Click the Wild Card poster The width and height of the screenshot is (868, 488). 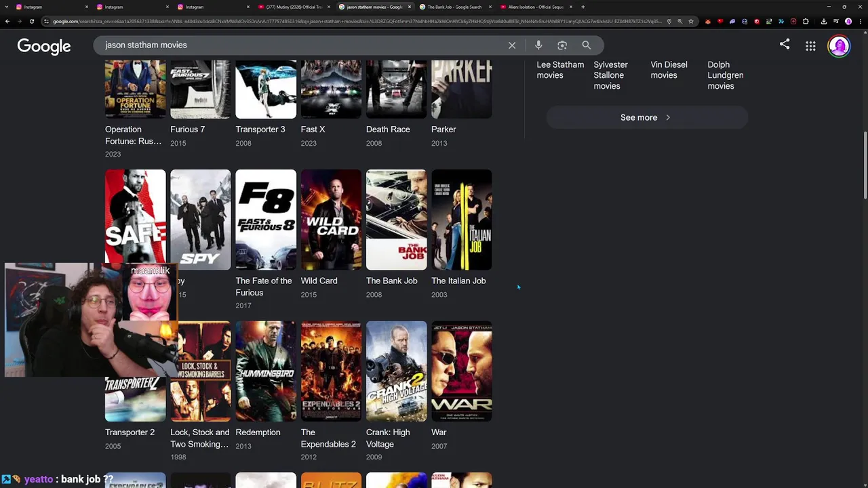tap(331, 220)
